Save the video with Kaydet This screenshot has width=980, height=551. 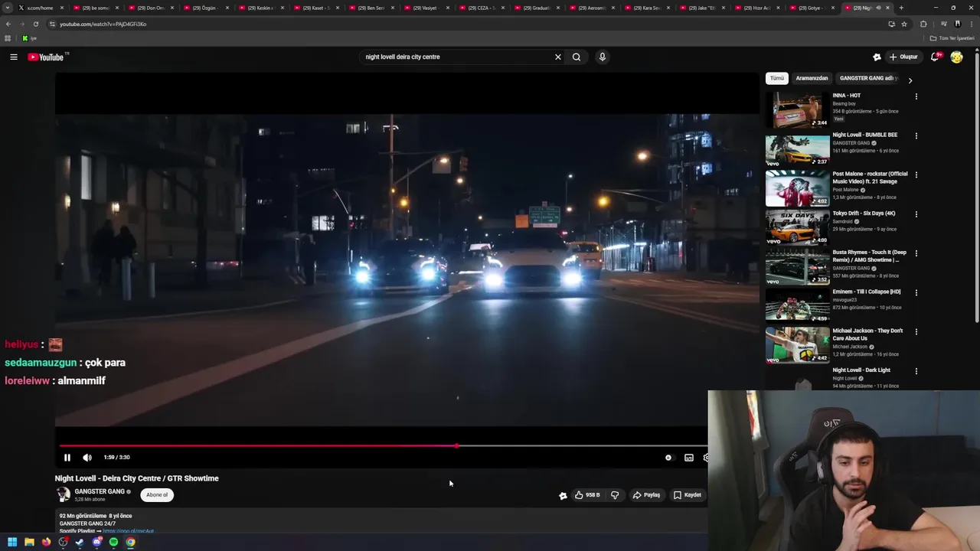[688, 495]
